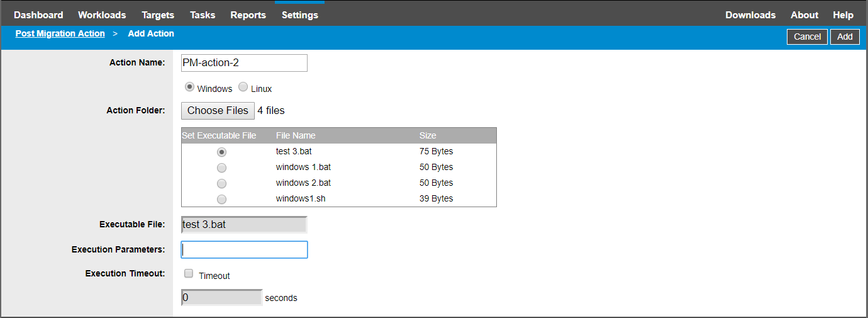
Task: Select the Windows radio button
Action: coord(189,88)
